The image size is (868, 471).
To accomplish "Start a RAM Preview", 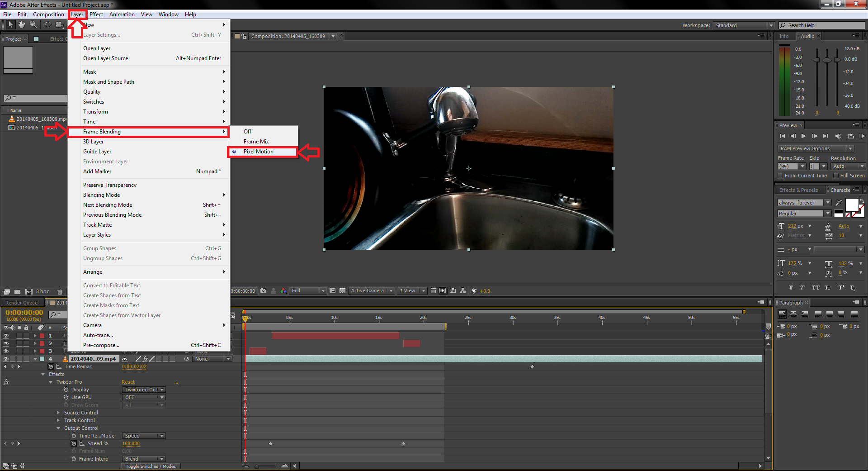I will tap(862, 136).
